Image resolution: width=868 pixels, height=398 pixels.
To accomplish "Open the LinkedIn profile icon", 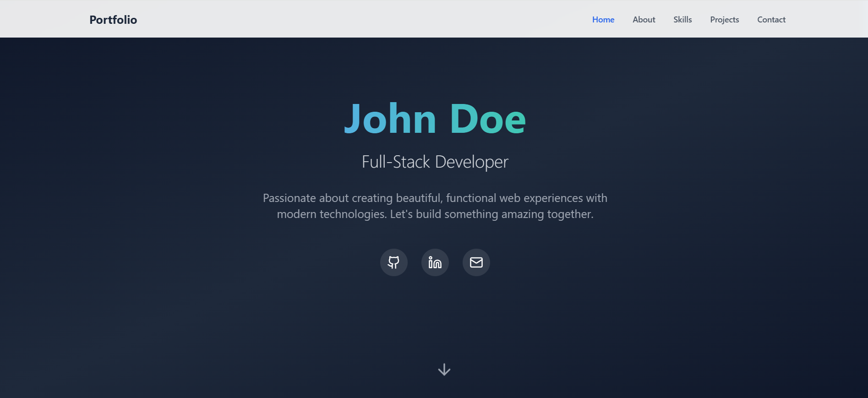I will pos(435,262).
